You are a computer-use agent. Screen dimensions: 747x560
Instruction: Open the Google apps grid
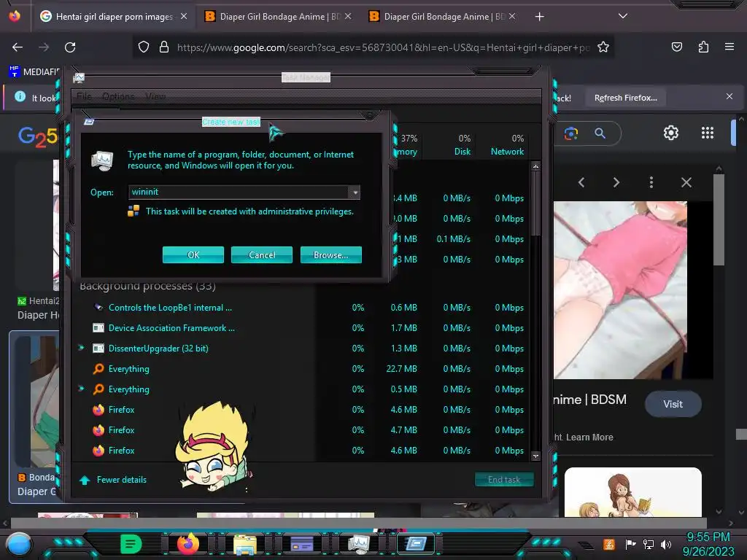[708, 133]
